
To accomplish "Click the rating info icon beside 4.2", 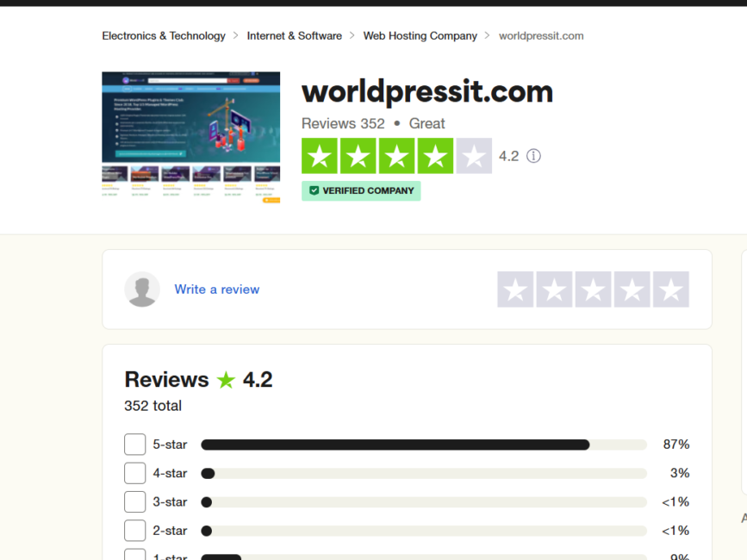I will click(x=533, y=156).
